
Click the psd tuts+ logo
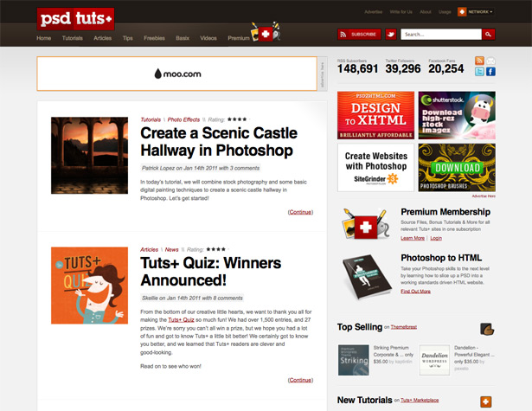(x=75, y=19)
